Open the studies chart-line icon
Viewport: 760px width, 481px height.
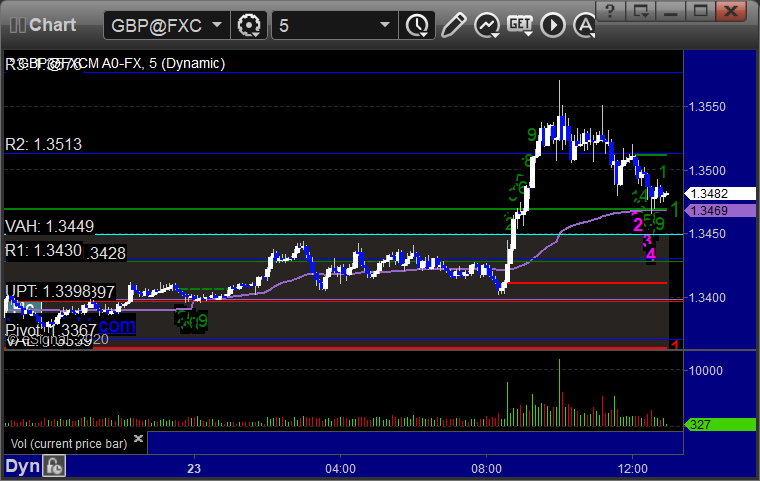(487, 25)
